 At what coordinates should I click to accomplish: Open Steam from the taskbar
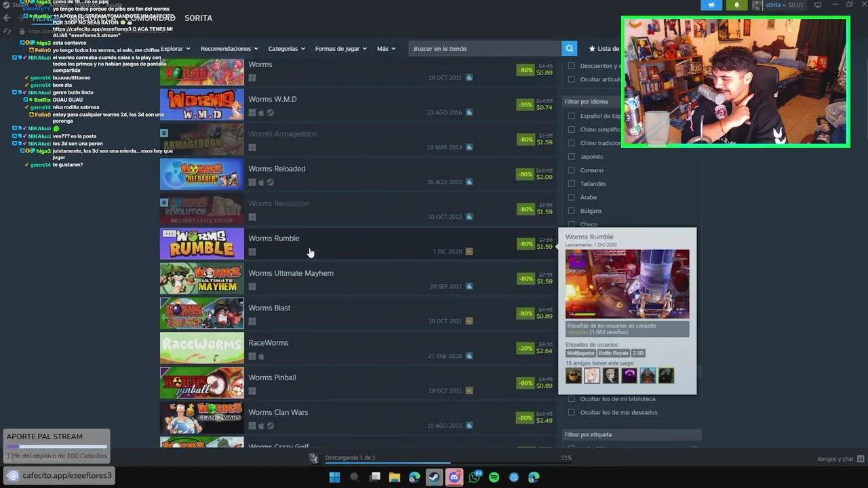click(434, 477)
